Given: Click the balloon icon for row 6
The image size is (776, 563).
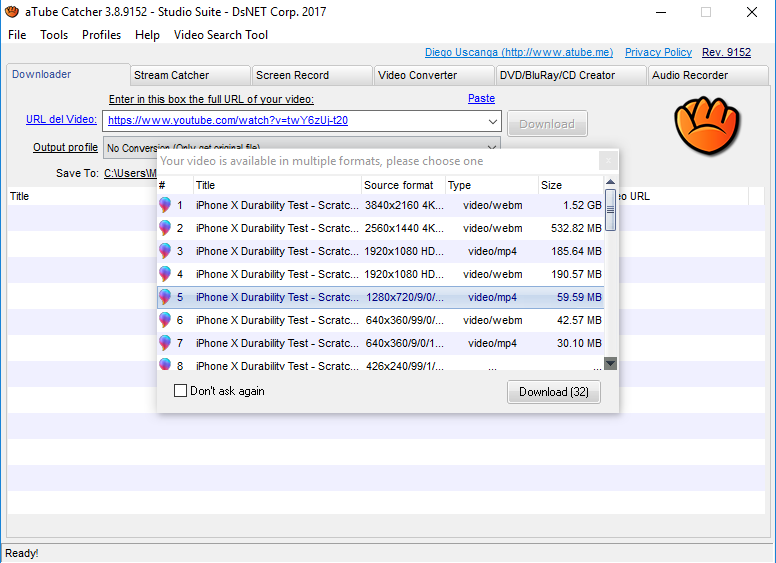Looking at the screenshot, I should coord(165,320).
